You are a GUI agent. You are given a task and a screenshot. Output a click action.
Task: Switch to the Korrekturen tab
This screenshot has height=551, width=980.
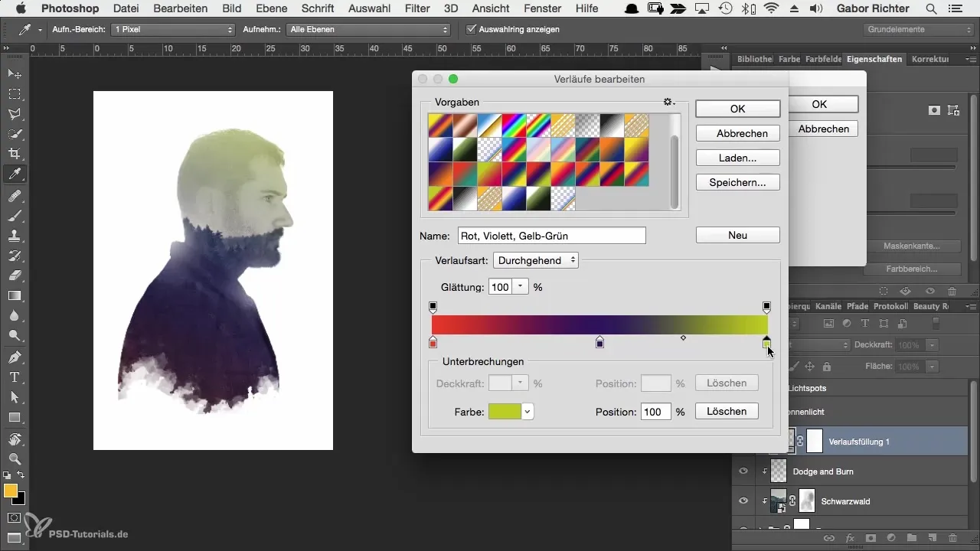click(930, 59)
